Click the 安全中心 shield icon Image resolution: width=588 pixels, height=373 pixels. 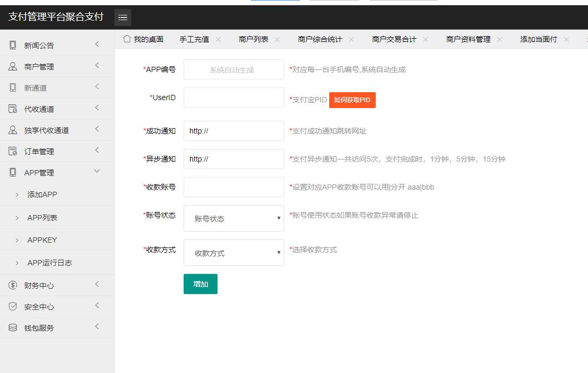[x=13, y=306]
